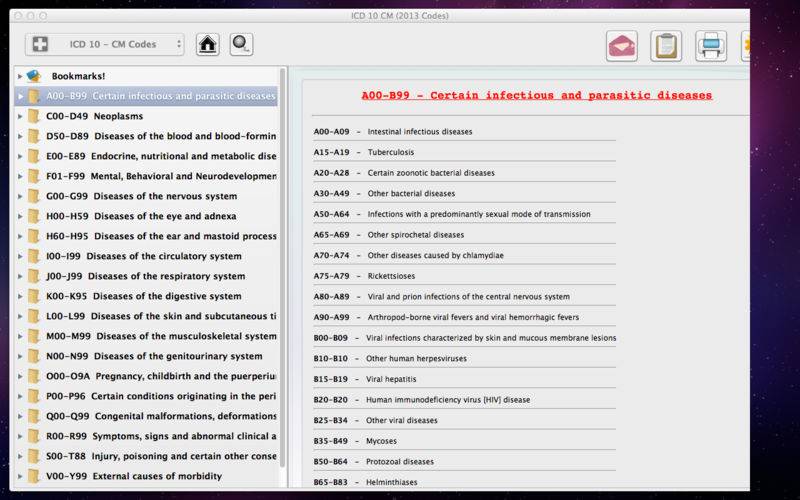Click the Bookmarks book icon
800x500 pixels.
(x=34, y=76)
